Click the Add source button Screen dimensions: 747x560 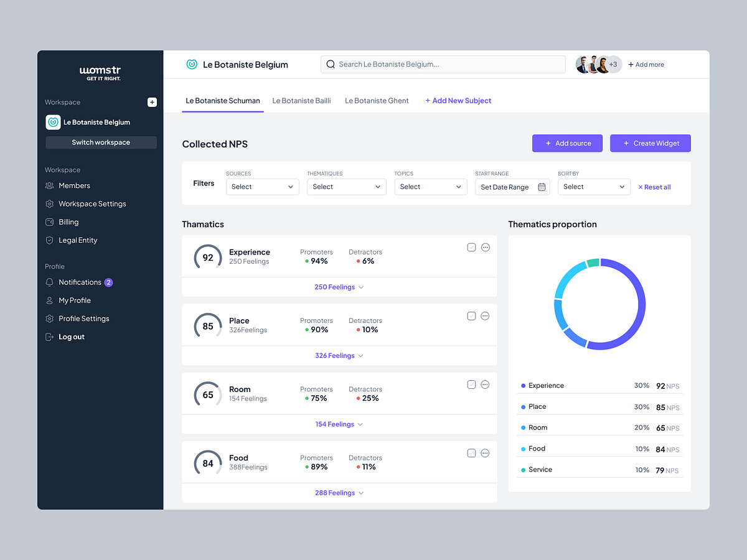pos(567,143)
